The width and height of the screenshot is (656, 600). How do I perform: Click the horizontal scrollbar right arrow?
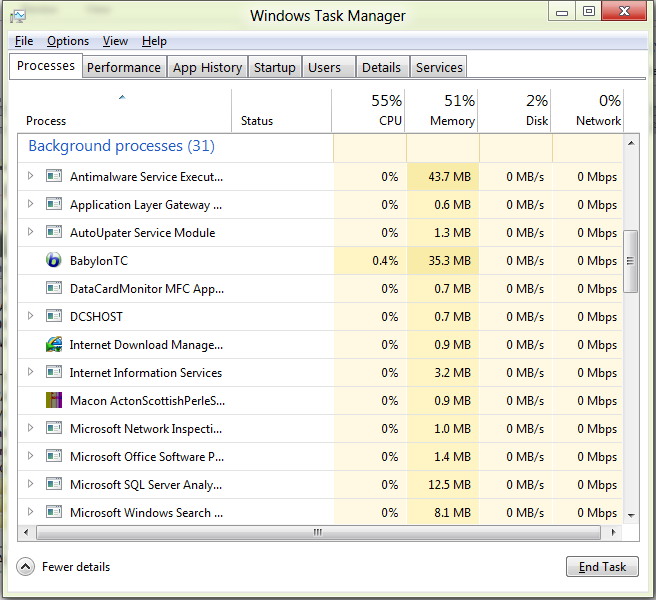click(613, 533)
